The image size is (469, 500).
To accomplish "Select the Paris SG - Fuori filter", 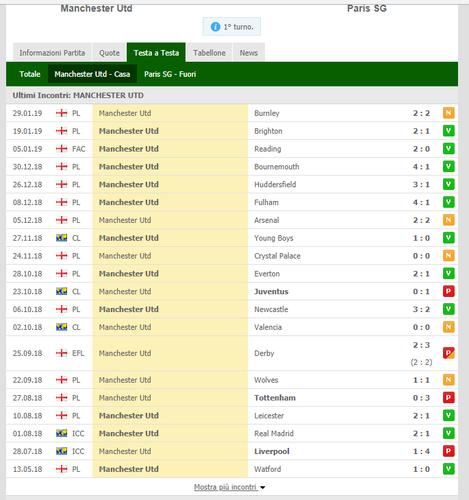I will pos(170,74).
